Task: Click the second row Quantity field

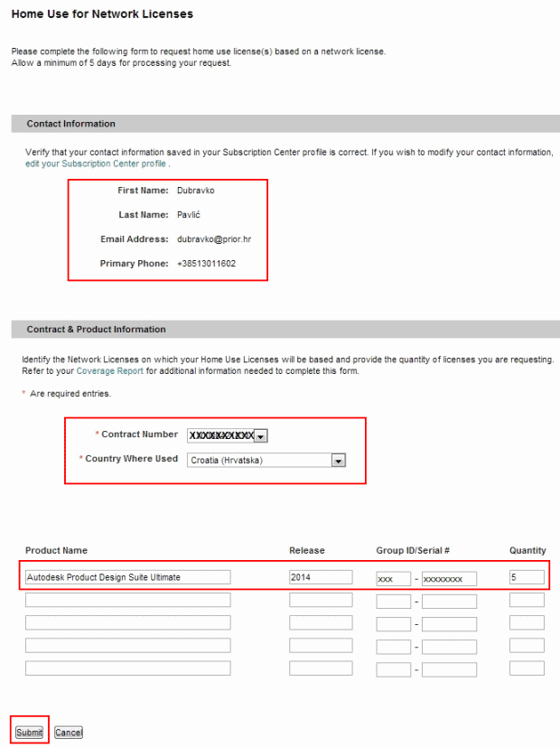Action: click(x=527, y=600)
